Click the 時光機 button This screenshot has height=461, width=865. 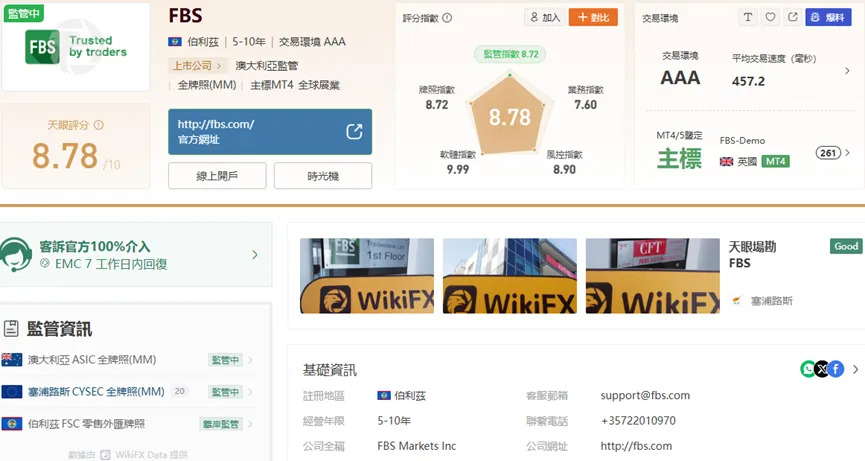(323, 176)
